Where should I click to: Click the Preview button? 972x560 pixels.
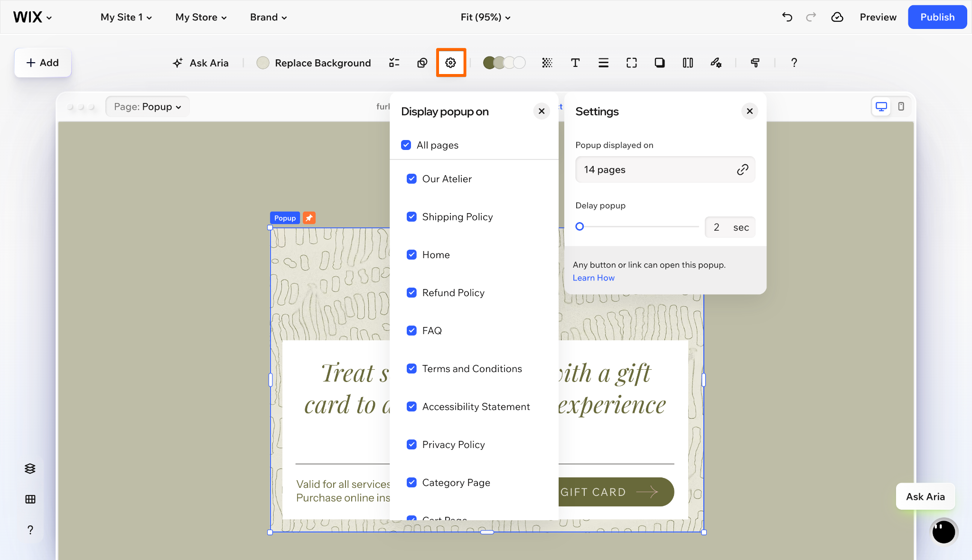878,17
